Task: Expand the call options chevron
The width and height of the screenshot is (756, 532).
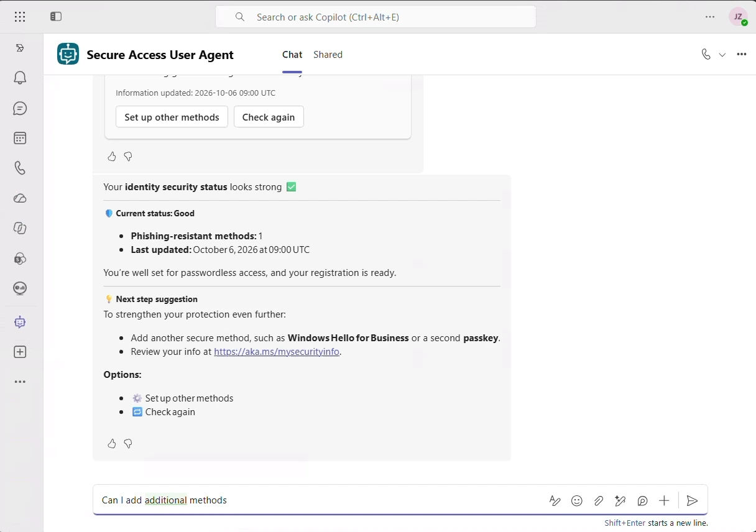Action: (x=722, y=55)
